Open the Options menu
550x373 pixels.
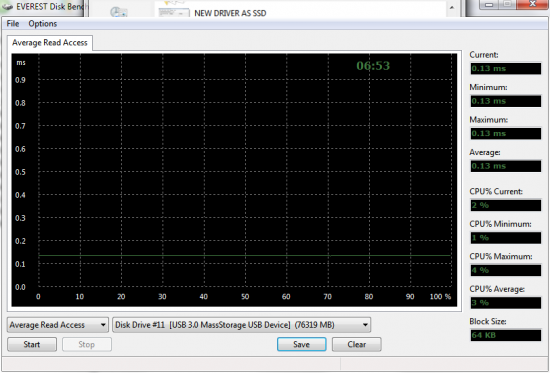(42, 24)
